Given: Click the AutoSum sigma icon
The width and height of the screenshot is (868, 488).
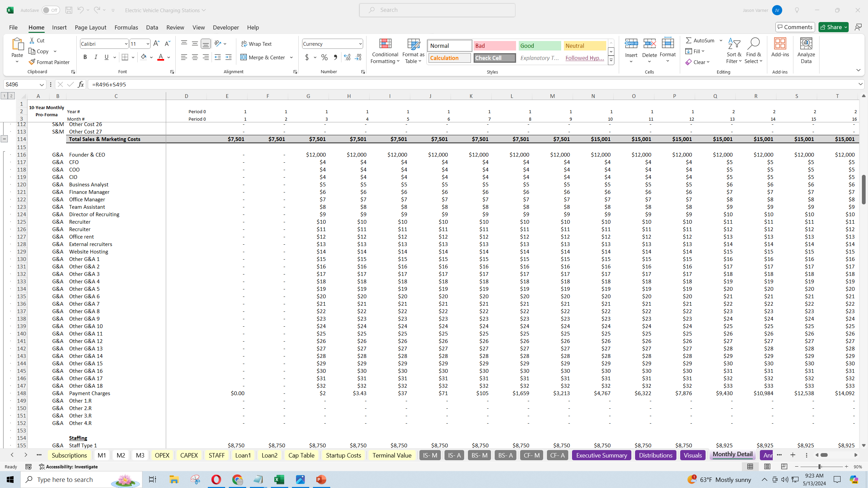Looking at the screenshot, I should (689, 40).
